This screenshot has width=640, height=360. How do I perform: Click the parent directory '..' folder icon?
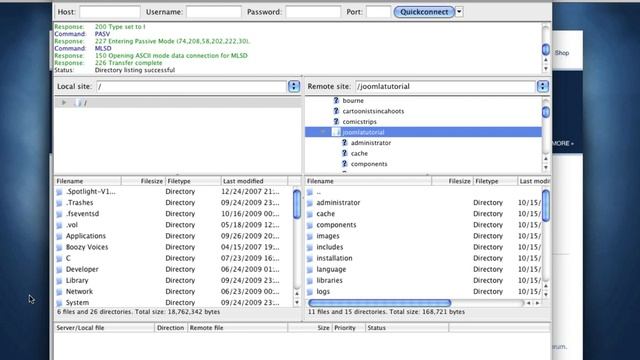310,192
